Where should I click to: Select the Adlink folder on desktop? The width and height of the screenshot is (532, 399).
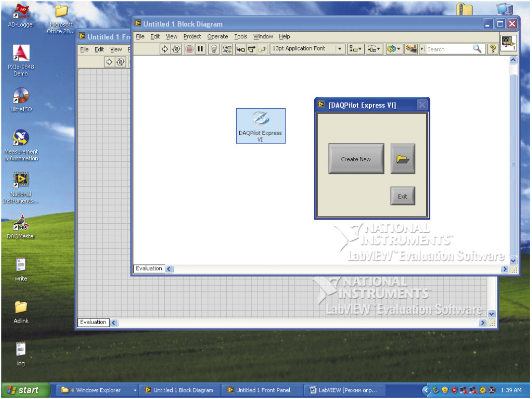click(x=21, y=312)
